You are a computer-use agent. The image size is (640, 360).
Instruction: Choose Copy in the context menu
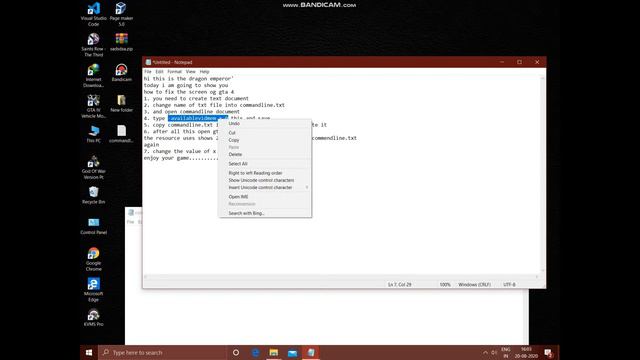(264, 140)
